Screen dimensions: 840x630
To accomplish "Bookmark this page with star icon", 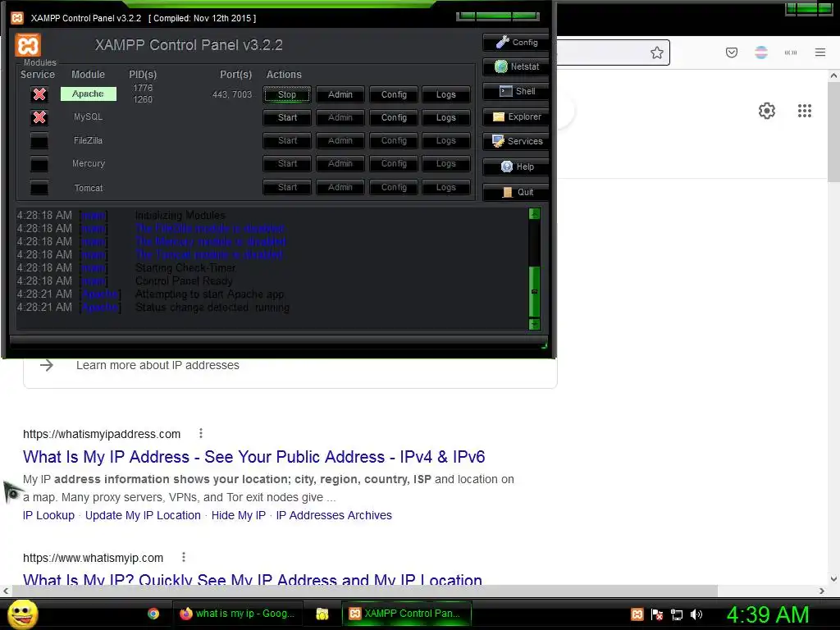I will tap(657, 52).
